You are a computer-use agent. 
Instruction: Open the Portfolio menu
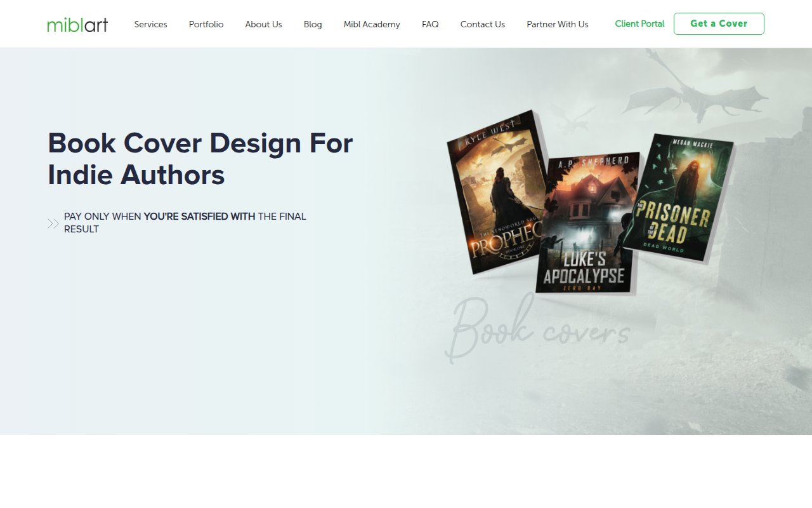point(206,24)
